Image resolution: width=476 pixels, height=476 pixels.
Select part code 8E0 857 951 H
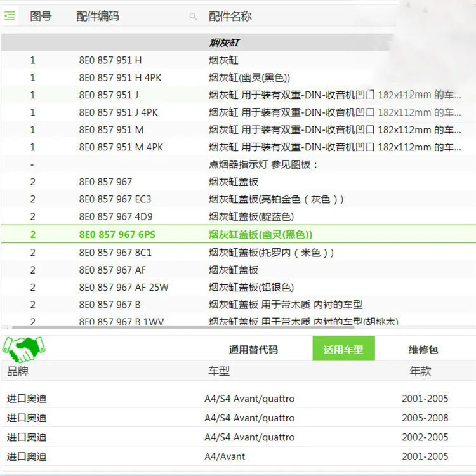click(x=110, y=60)
